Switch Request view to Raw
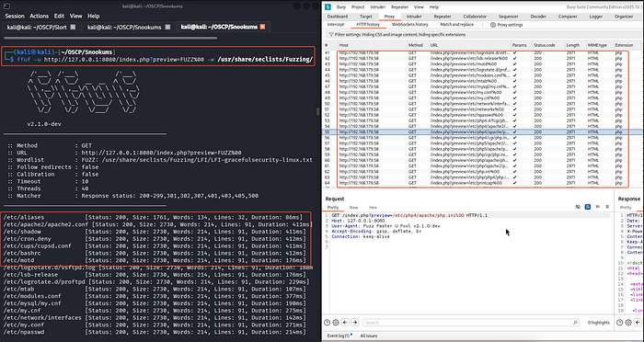 pos(353,208)
